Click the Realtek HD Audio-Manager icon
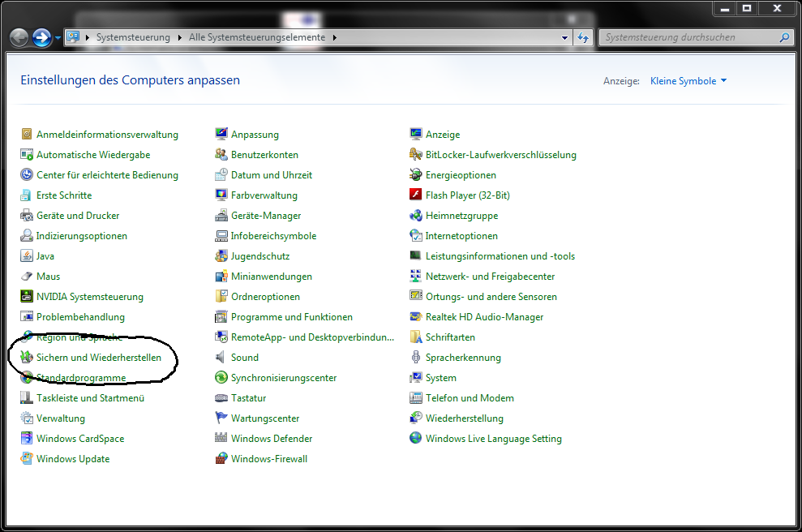 (416, 317)
